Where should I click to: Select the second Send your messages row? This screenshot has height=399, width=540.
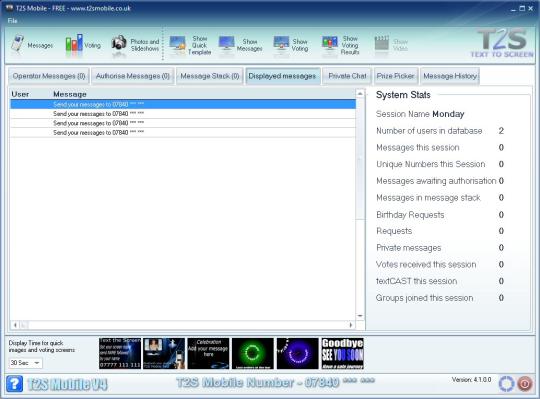[x=183, y=114]
